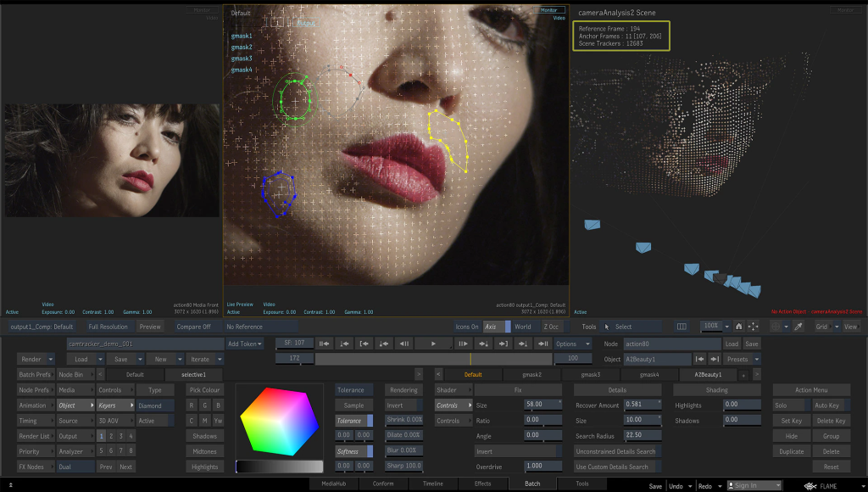This screenshot has height=492, width=868.
Task: Select the gmask3 tab in the node settings
Action: tap(592, 375)
